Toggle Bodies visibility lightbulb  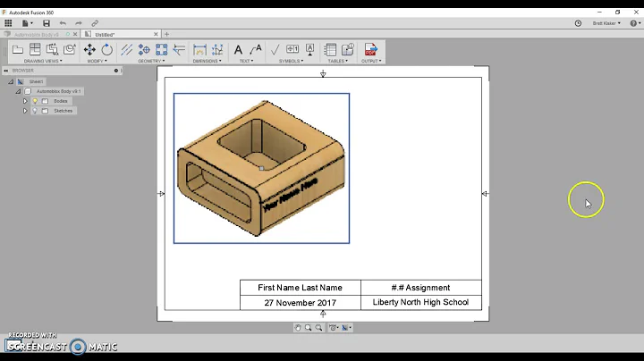35,101
